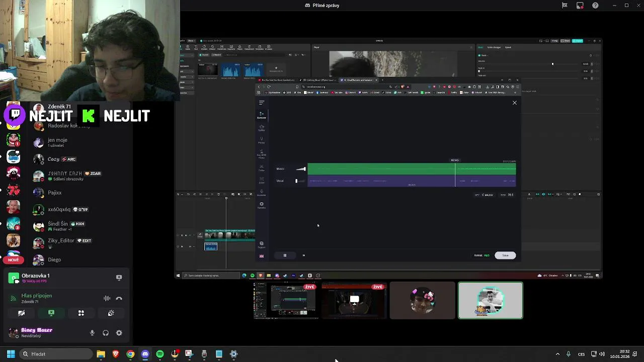Mute microphone beside Biney Moser

pos(92,333)
